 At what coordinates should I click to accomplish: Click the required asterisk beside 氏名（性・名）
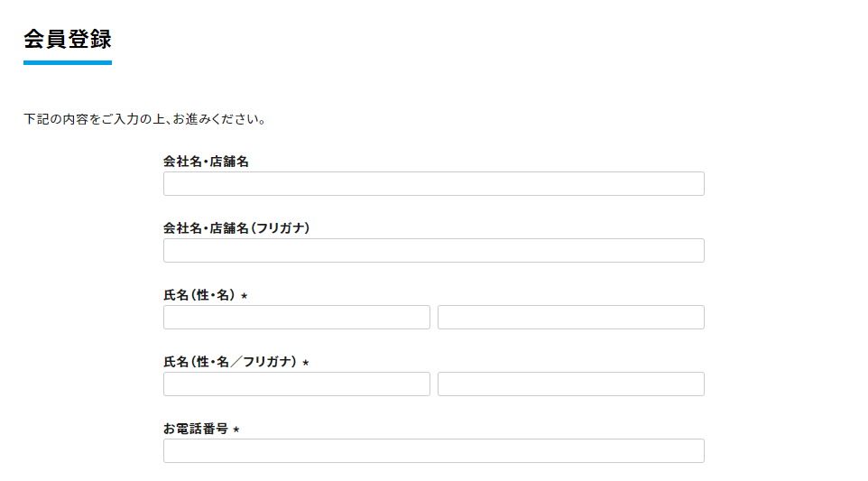point(244,296)
